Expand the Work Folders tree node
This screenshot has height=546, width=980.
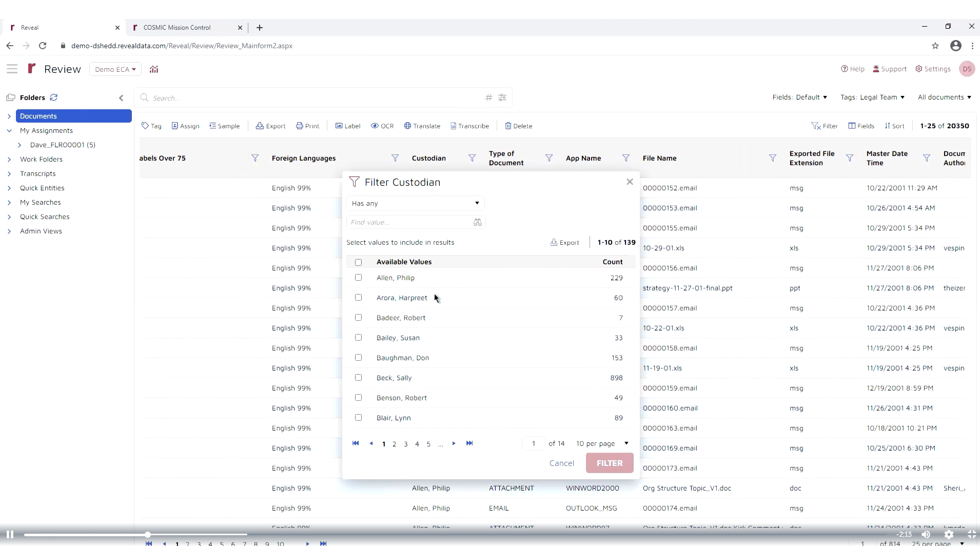pyautogui.click(x=9, y=160)
